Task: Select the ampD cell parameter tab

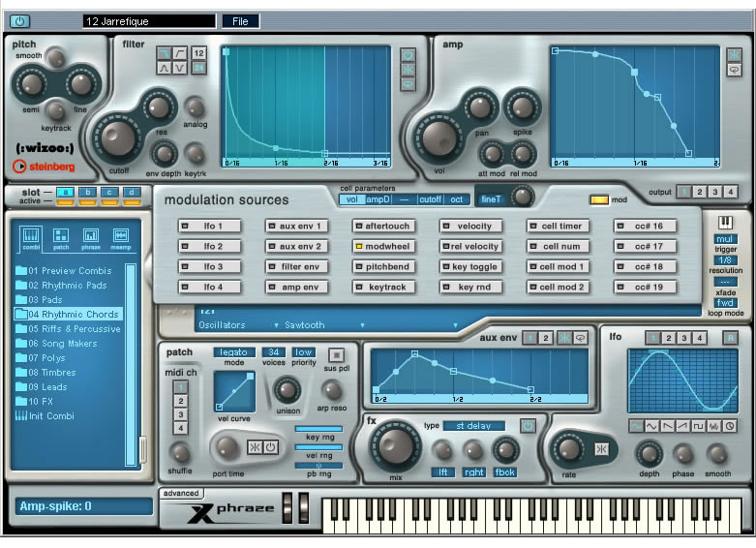Action: [x=378, y=199]
